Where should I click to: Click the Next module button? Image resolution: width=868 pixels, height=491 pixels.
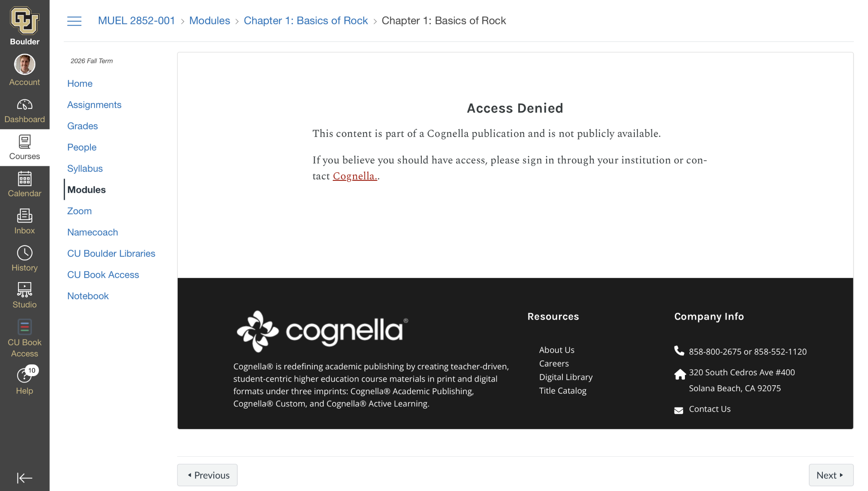click(831, 475)
